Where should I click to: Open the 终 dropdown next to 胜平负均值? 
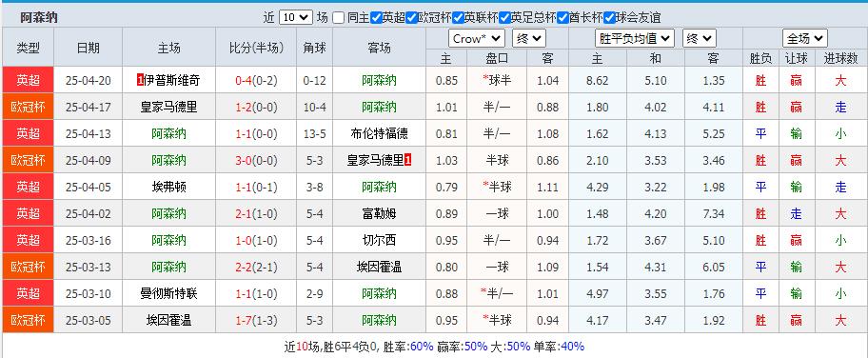tap(700, 39)
